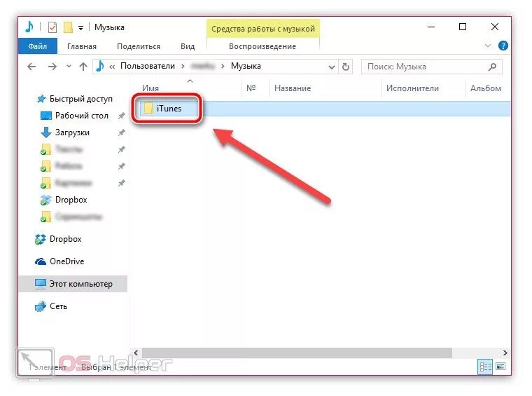
Task: Go up one folder level
Action: pos(83,67)
